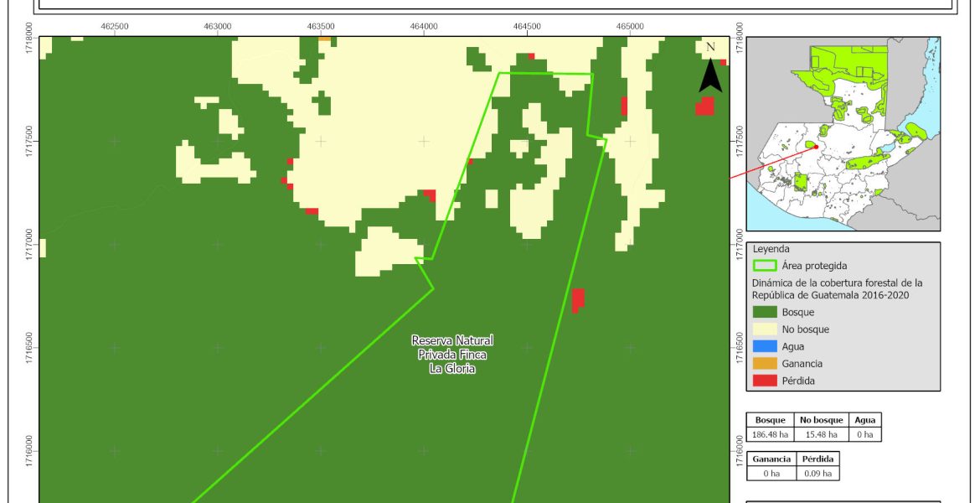Open the Guatemala inset locator map
This screenshot has height=503, width=980.
click(843, 133)
